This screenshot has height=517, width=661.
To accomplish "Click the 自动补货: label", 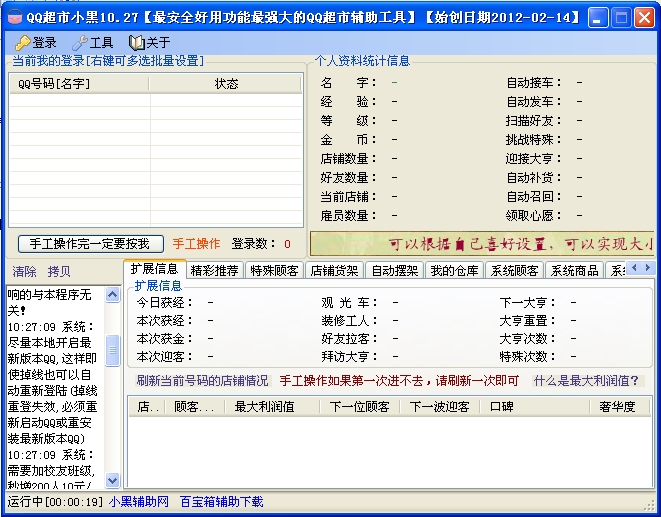I will [534, 178].
